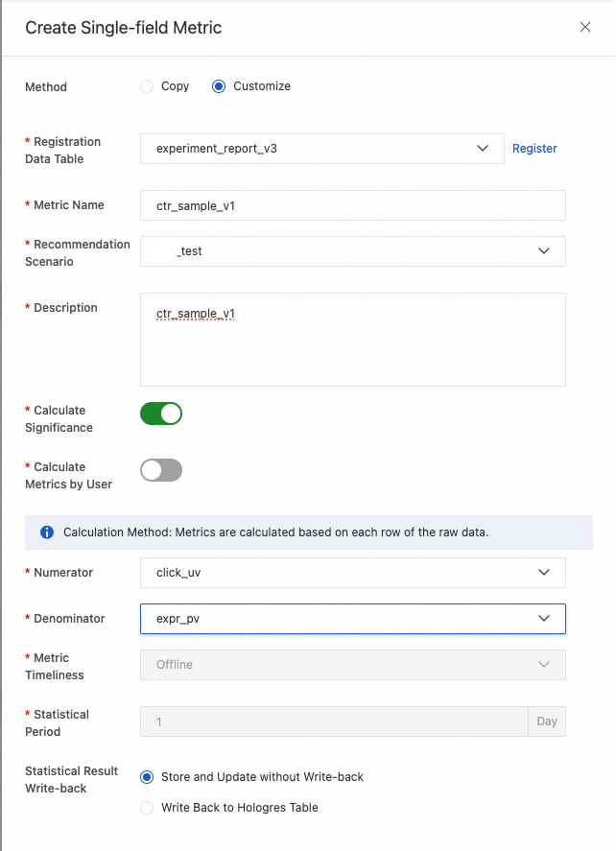Click the Numerator field chevron arrow
616x851 pixels.
pos(543,572)
